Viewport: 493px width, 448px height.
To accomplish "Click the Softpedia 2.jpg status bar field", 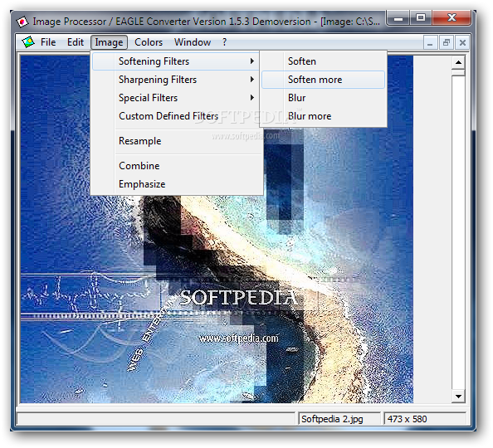I will click(x=339, y=419).
